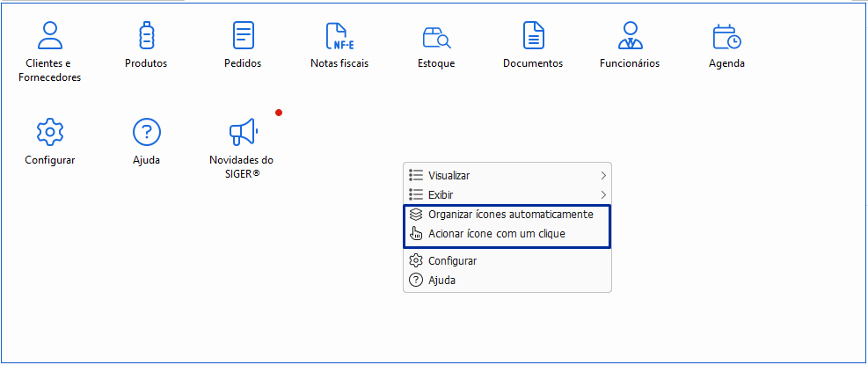The height and width of the screenshot is (365, 868).
Task: Expand the Exibir submenu arrow
Action: tap(603, 194)
